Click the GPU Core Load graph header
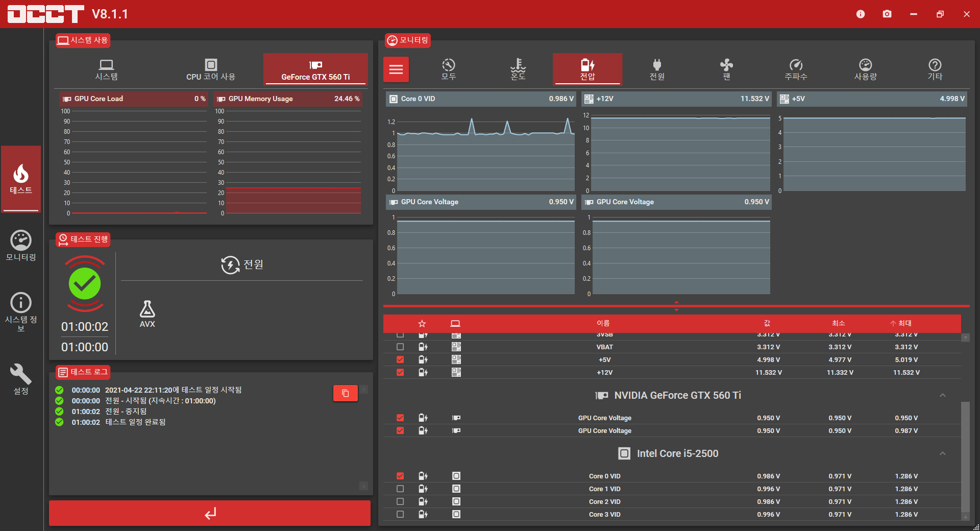This screenshot has height=531, width=980. [133, 99]
